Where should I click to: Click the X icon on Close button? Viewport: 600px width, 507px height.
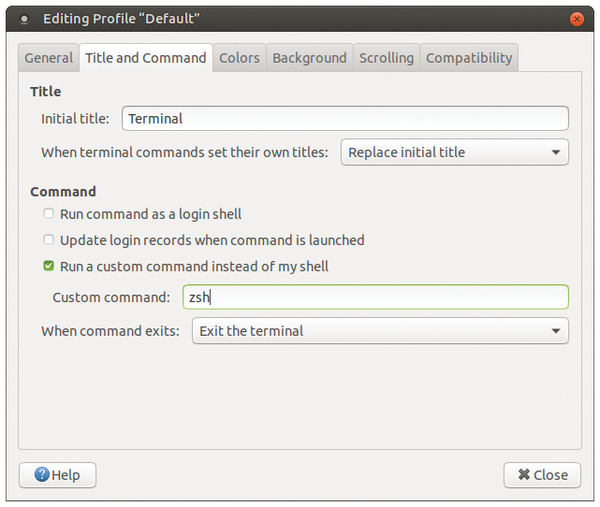(524, 474)
